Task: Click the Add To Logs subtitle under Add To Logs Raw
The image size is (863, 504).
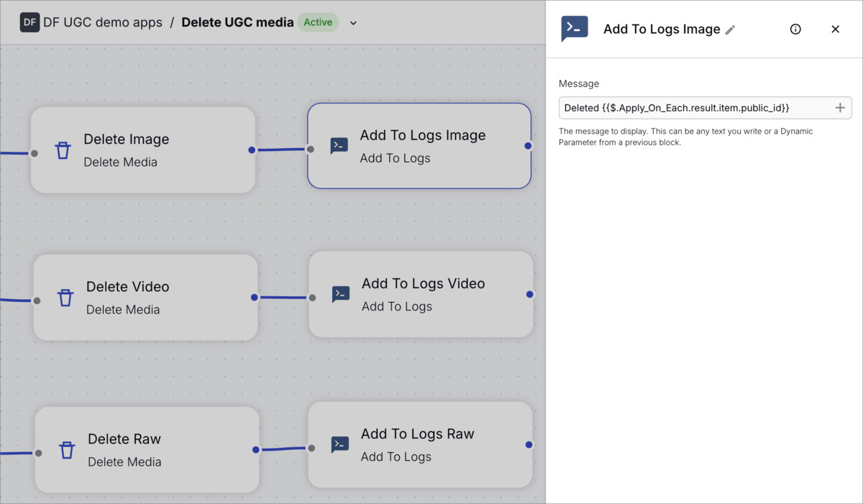Action: click(396, 457)
